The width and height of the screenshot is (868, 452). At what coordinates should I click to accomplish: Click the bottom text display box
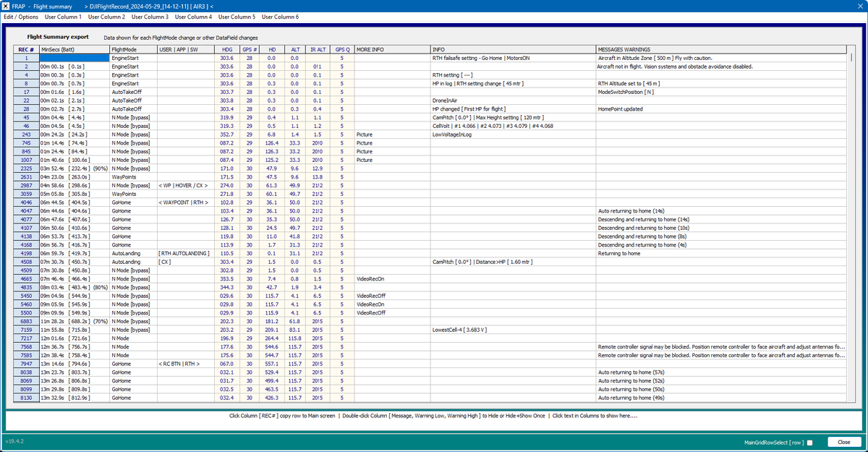[433, 419]
